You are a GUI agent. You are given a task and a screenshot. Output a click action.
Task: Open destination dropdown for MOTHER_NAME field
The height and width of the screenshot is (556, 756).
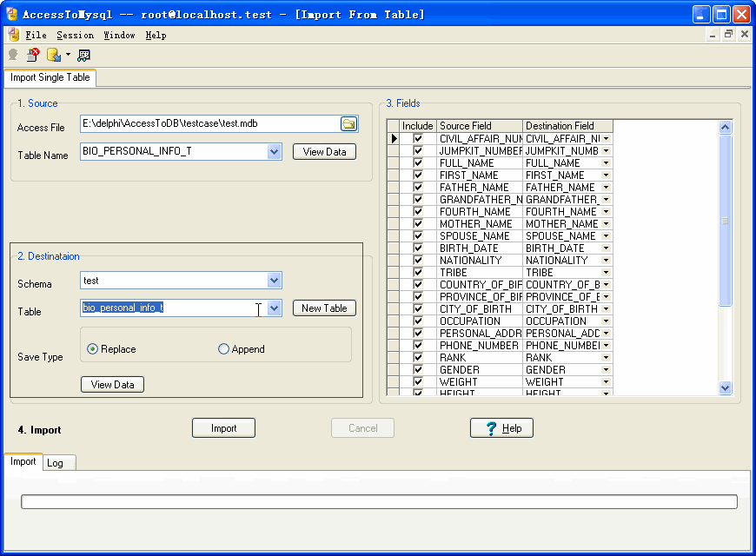tap(606, 224)
